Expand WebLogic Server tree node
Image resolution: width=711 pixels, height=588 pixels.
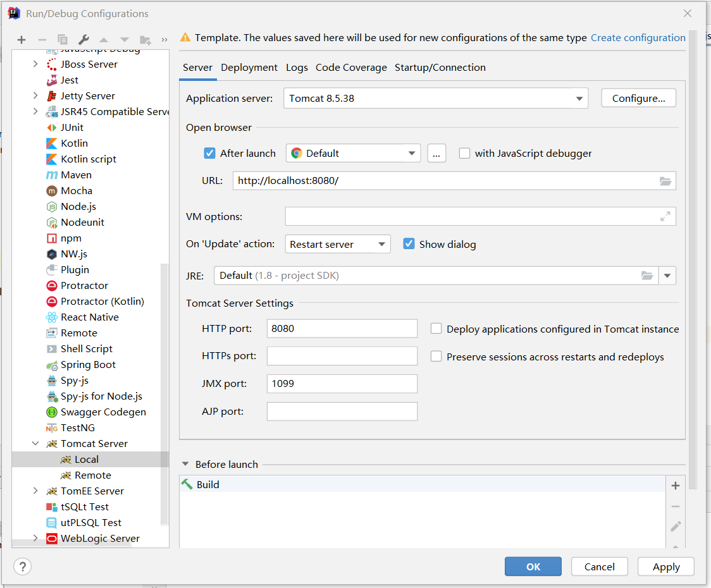35,538
